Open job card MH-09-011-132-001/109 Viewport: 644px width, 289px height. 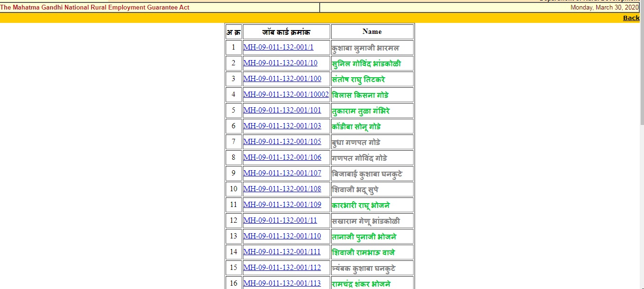tap(282, 205)
